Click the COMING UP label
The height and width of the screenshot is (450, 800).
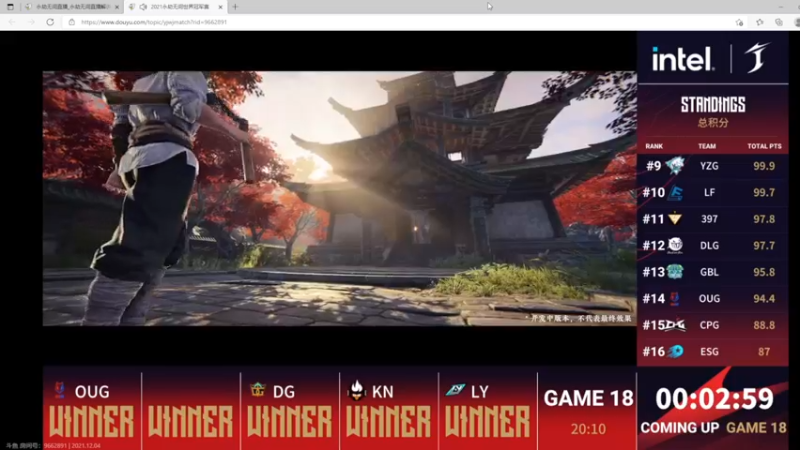tap(680, 428)
